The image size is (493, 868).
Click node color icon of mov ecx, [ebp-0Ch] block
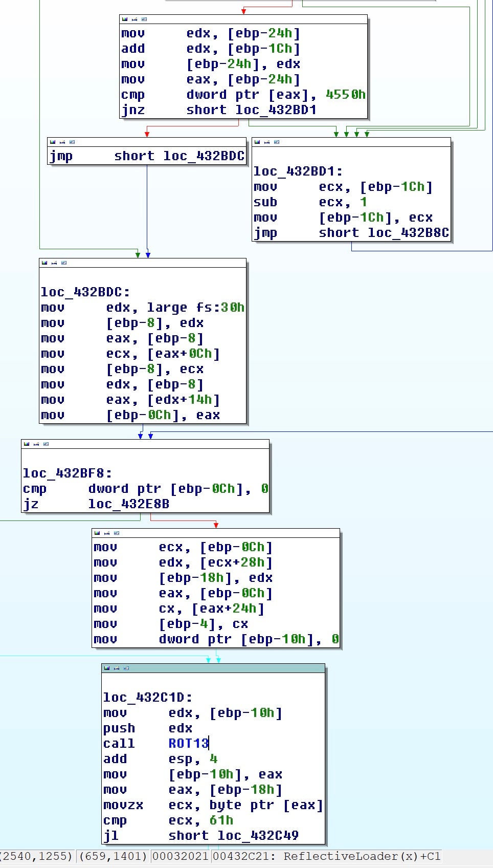pos(97,533)
